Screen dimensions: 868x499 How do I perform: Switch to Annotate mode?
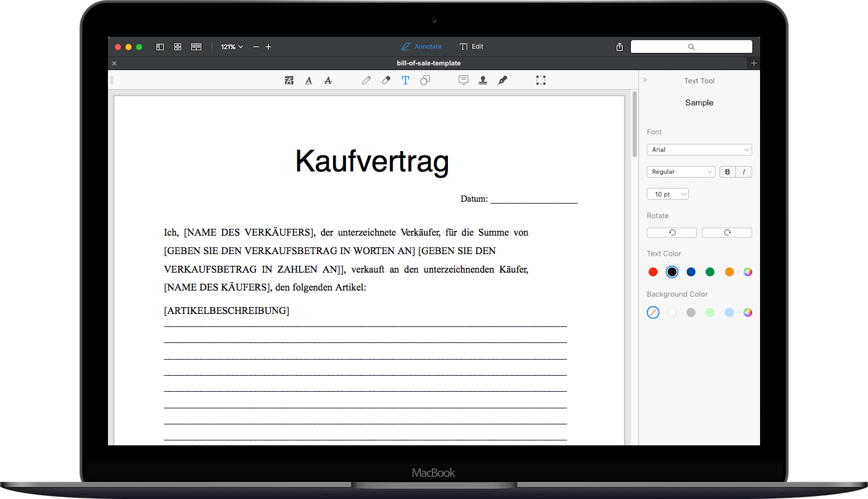[421, 47]
